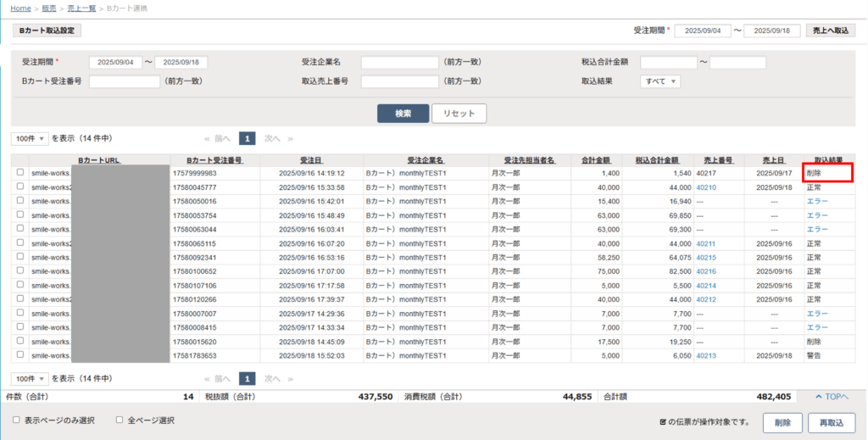Click the Bカート受注番号 input field

125,81
